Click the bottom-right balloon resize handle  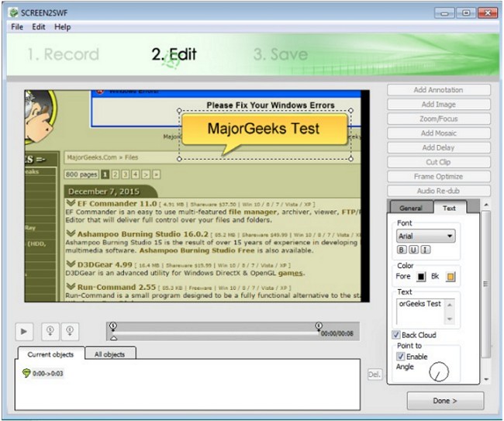(351, 158)
